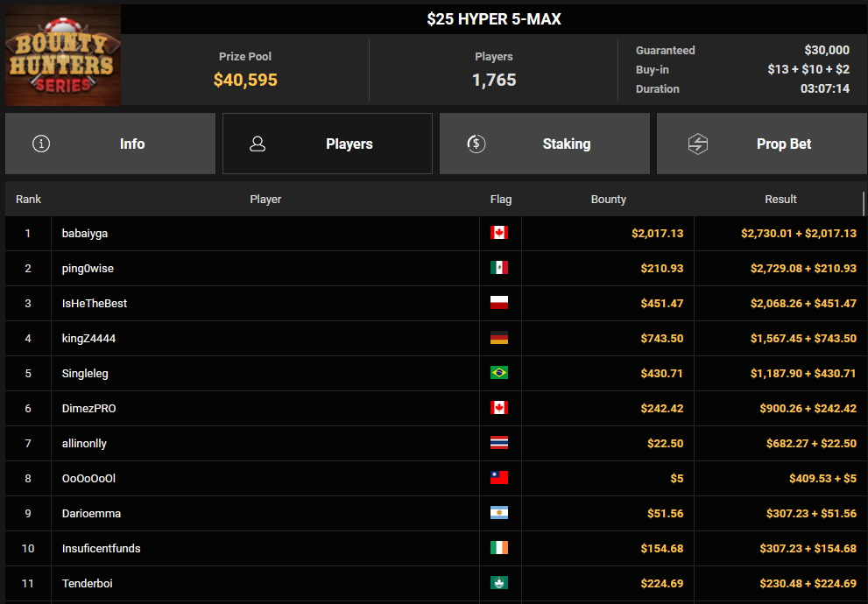The image size is (868, 604).
Task: Click IsHeTheBest's bounty $451.47
Action: (x=661, y=303)
